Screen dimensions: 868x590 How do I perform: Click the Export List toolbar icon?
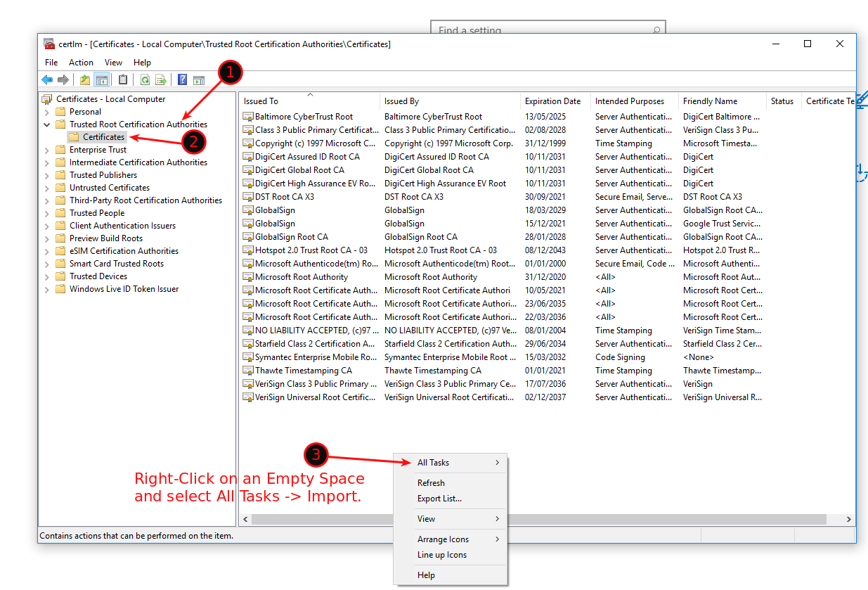(x=161, y=80)
